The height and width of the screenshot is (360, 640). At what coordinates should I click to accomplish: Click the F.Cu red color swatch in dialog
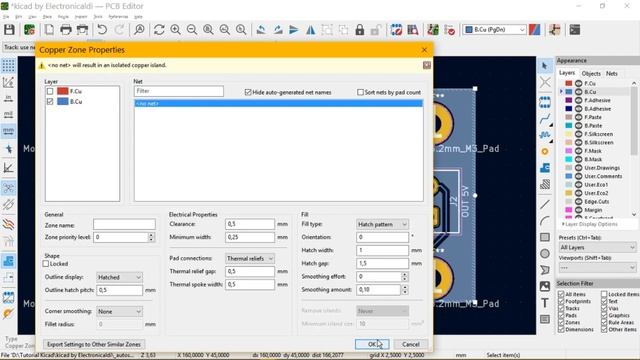pyautogui.click(x=62, y=91)
